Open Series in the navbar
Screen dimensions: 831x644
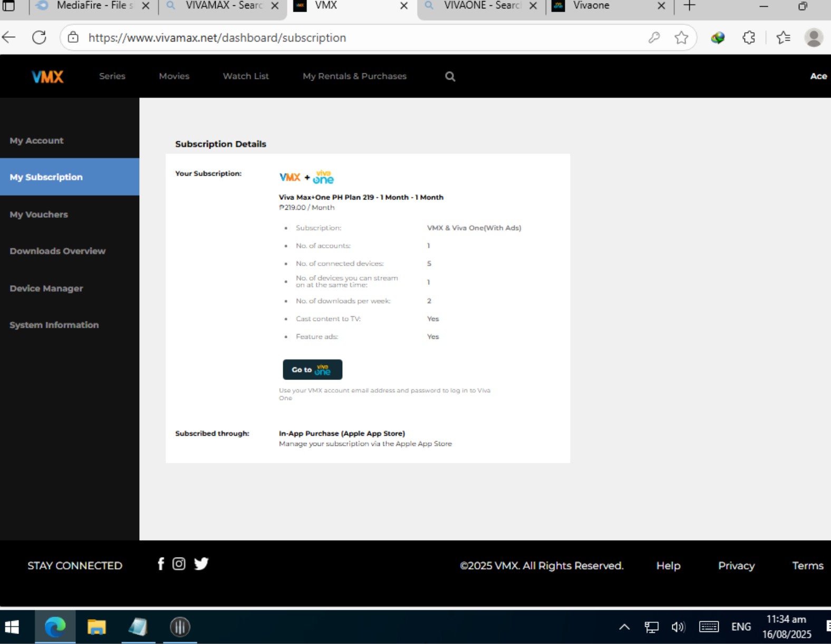click(x=112, y=76)
